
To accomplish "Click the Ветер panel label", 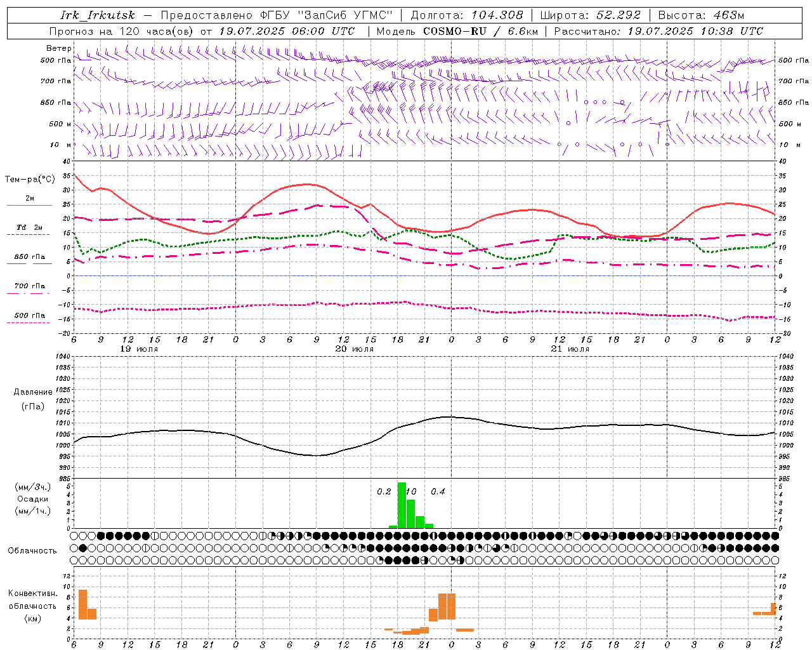I will (x=58, y=48).
